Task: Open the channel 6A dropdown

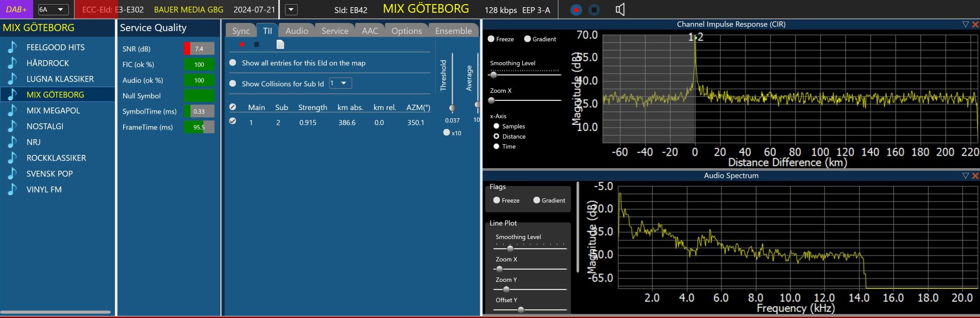Action: pyautogui.click(x=53, y=10)
